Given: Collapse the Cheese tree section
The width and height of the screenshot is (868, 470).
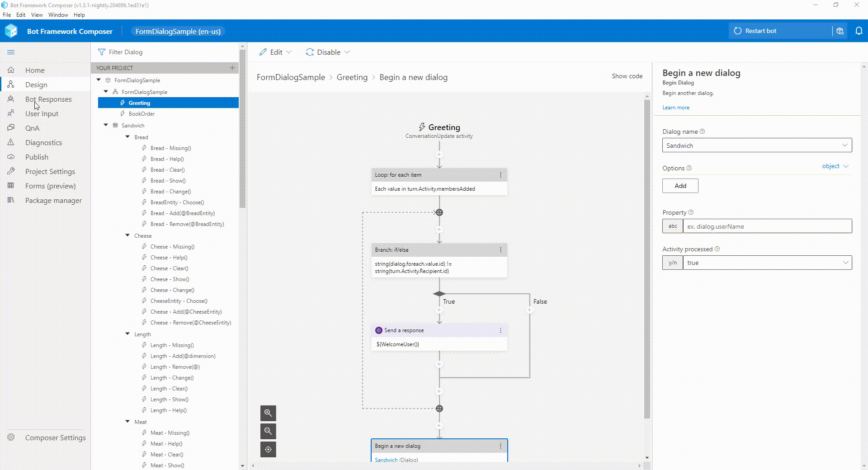Looking at the screenshot, I should [127, 235].
